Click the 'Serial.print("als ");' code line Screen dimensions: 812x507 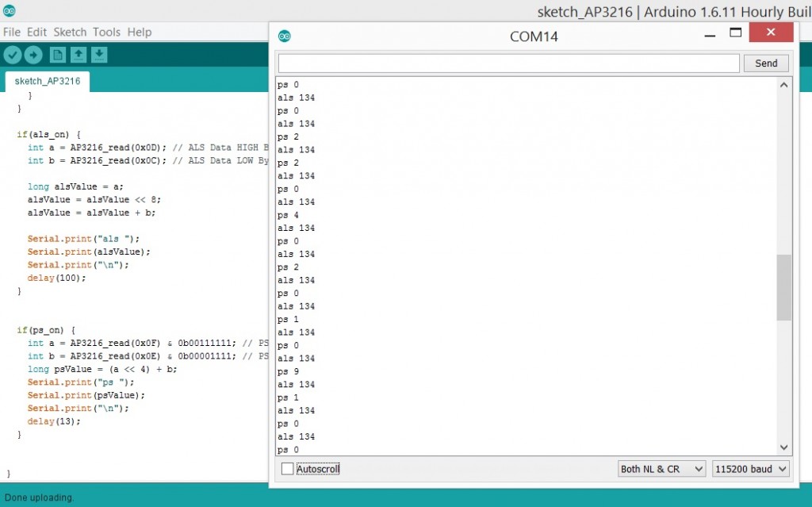tap(83, 239)
